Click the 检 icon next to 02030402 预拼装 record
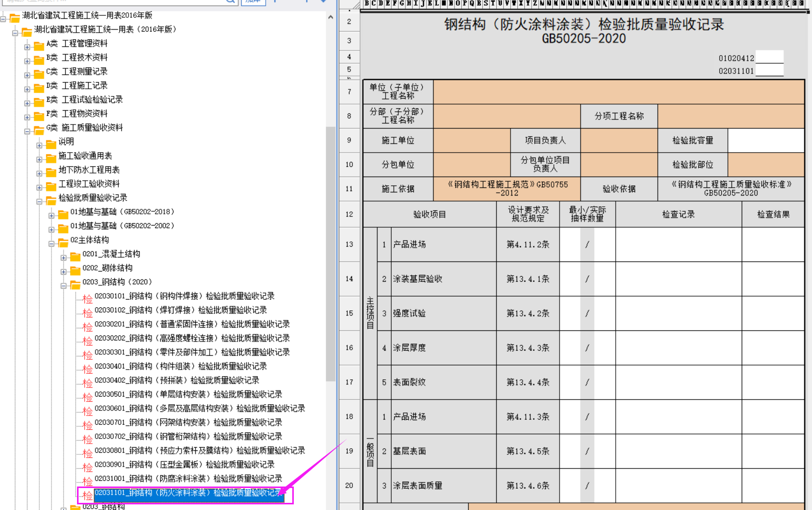 click(x=88, y=383)
